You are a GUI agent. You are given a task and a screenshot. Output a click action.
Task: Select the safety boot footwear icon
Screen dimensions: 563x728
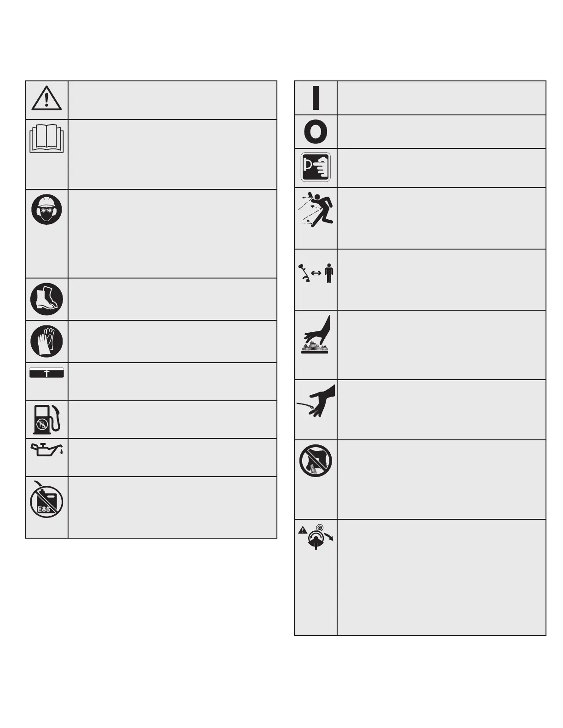[x=46, y=299]
